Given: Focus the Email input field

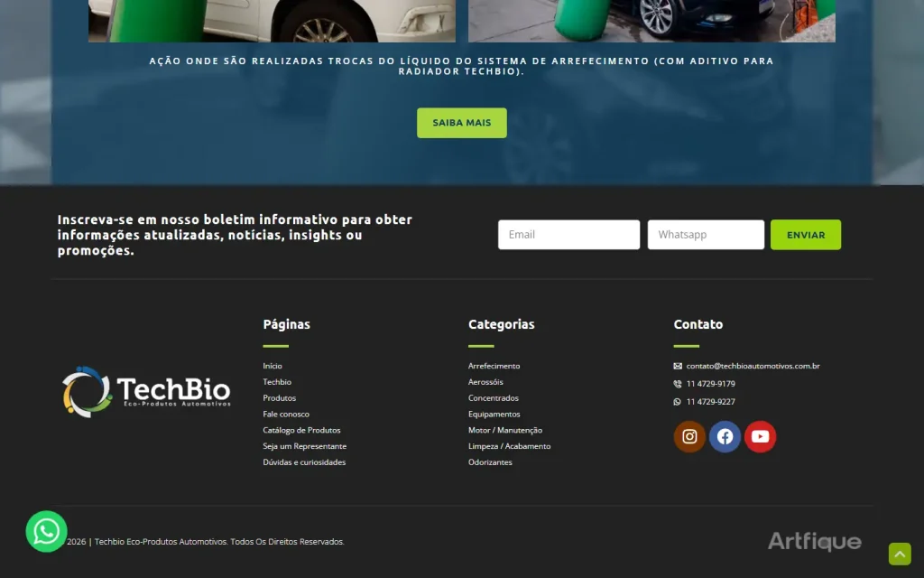Looking at the screenshot, I should coord(568,235).
